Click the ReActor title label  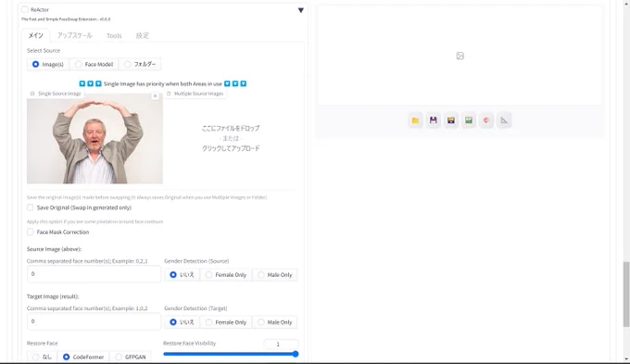39,9
